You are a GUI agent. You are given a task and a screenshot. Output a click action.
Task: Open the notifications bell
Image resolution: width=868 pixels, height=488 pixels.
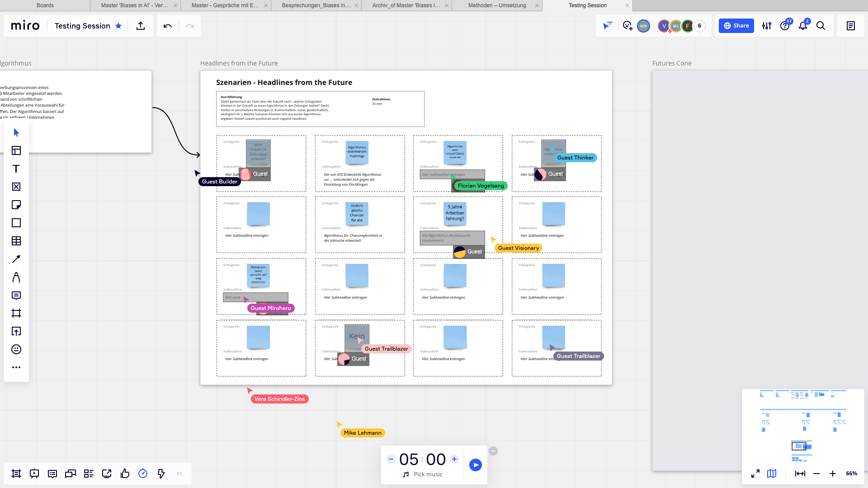(x=803, y=26)
